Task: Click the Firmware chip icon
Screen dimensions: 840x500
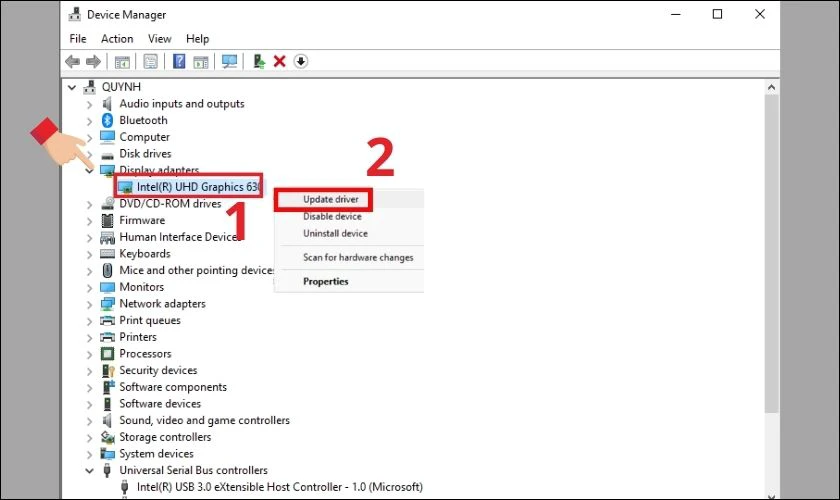Action: (x=108, y=220)
